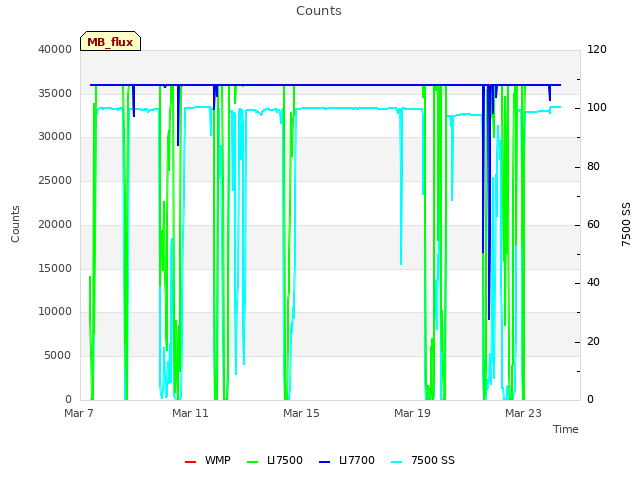Select the Mar 7 x-axis tick label
The image size is (640, 480).
point(79,413)
